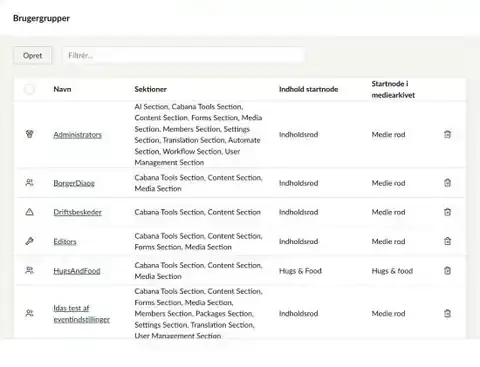Click the Idas test group users icon

coord(29,313)
